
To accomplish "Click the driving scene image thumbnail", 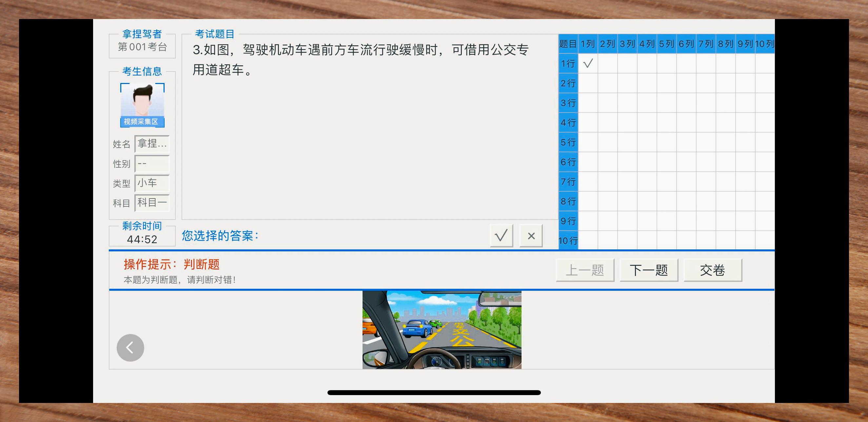I will coord(442,330).
